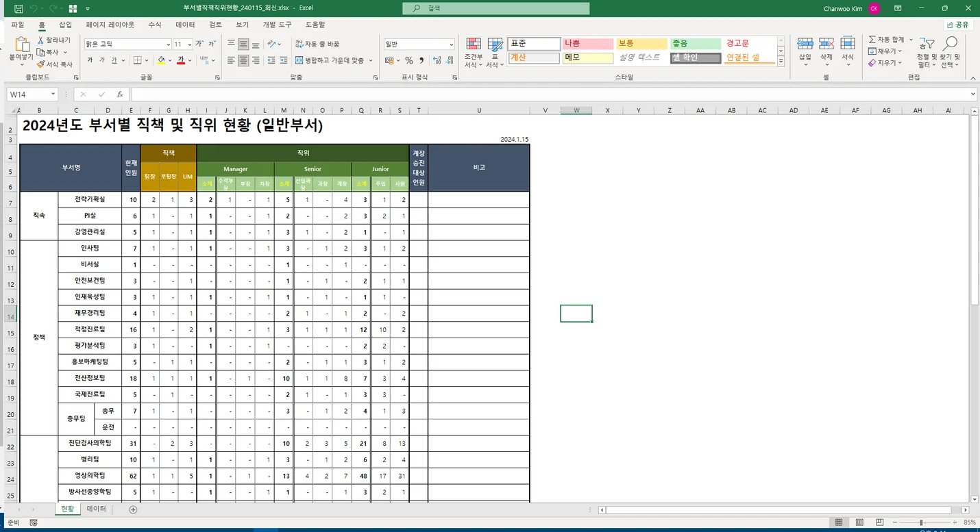The image size is (980, 532).
Task: Click the Share 공유 button
Action: click(x=958, y=25)
